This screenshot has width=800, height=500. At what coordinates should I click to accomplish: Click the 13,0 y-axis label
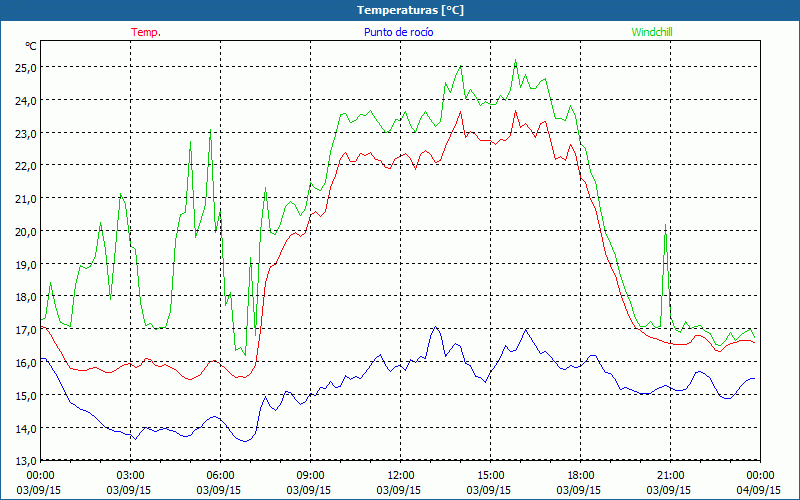click(x=23, y=460)
